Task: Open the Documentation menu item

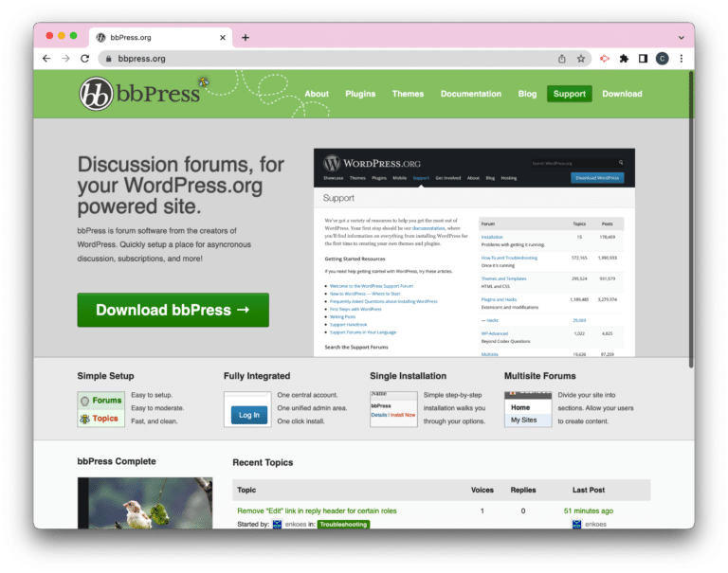Action: pos(471,94)
